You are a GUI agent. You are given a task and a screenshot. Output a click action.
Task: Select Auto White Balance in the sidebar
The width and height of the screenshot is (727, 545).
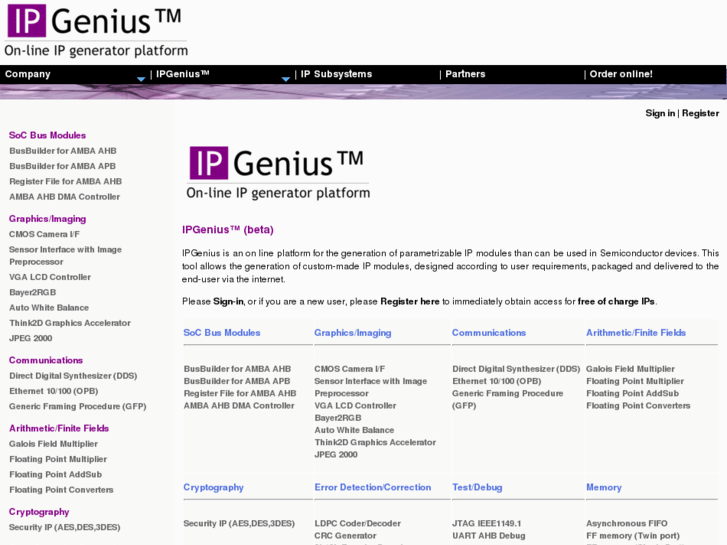coord(49,308)
